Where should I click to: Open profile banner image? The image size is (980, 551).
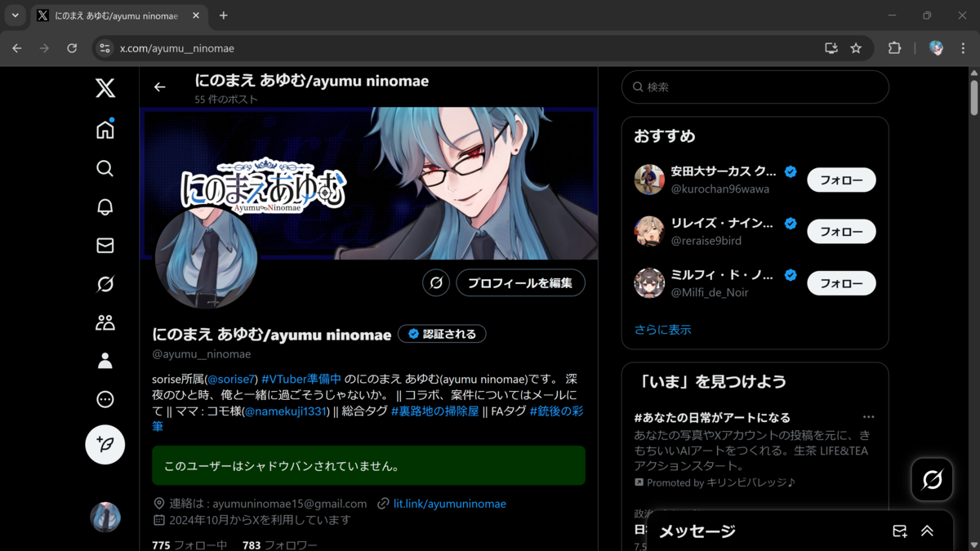[370, 184]
